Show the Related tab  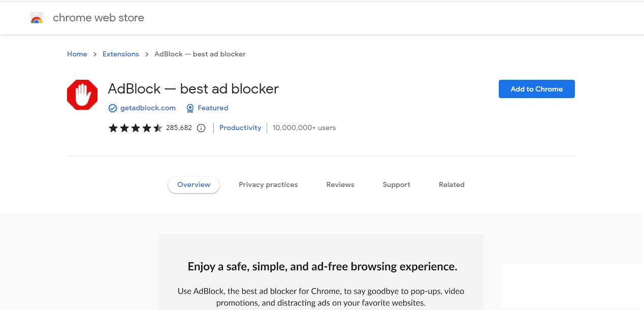tap(452, 185)
